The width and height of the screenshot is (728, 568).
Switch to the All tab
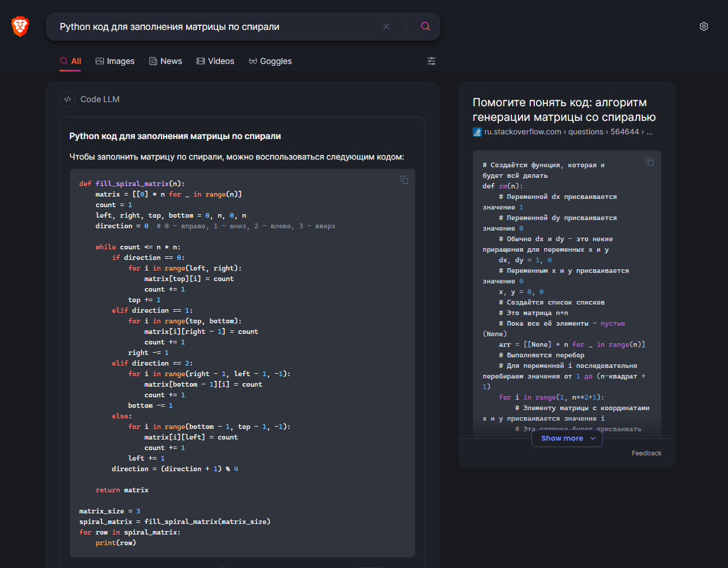point(70,61)
